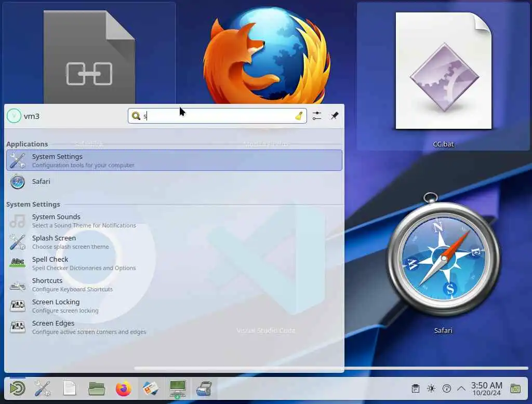Expand hidden system tray icons arrow
Screen dimensions: 532x404
[x=461, y=389]
